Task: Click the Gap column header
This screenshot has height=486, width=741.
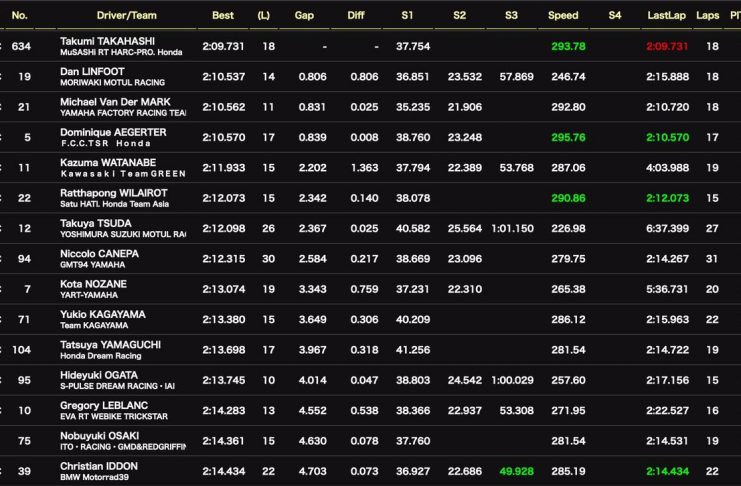Action: pyautogui.click(x=304, y=16)
